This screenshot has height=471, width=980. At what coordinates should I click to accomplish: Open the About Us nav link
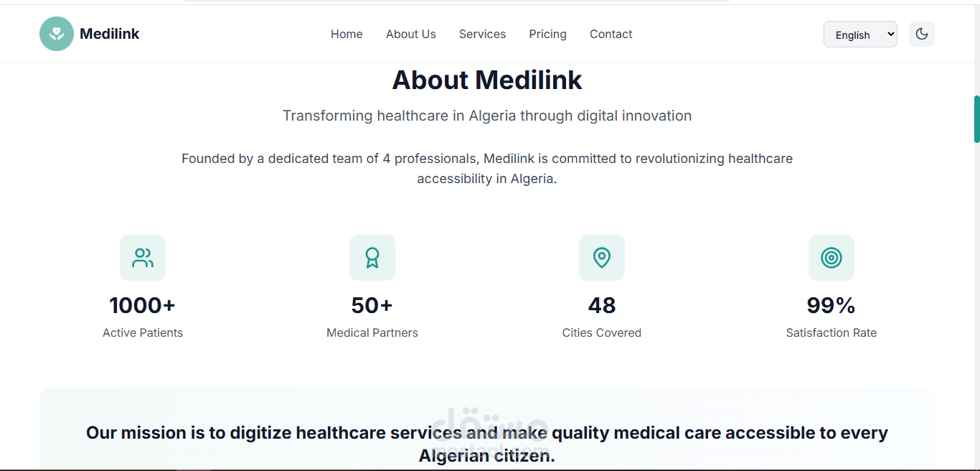pos(411,34)
